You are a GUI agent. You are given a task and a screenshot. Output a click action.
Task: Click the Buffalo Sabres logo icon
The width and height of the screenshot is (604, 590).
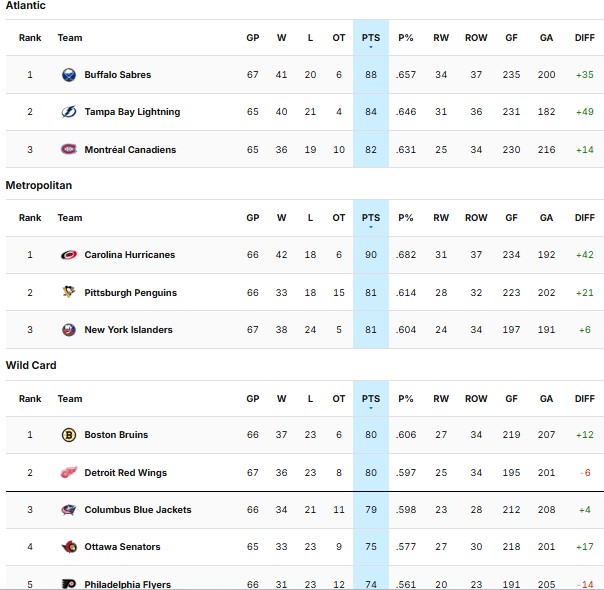click(69, 75)
